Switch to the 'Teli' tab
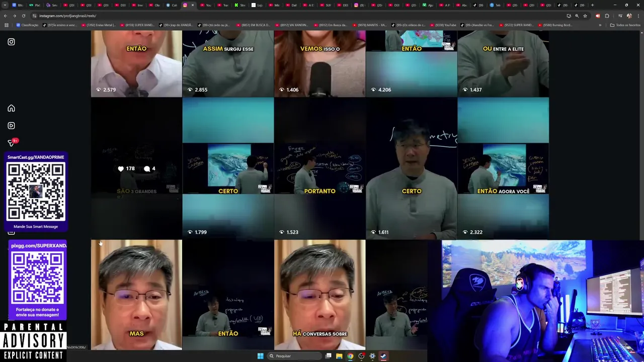Viewport: 644px width, 362px height. coord(496,5)
